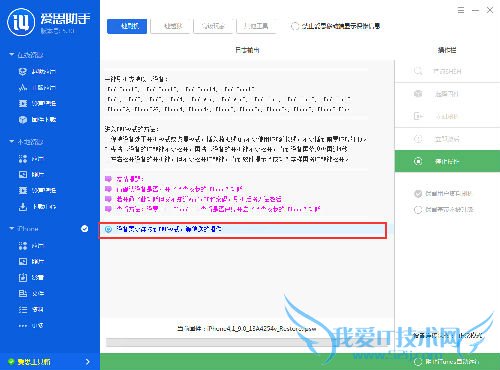
Task: Open firmware download via the cube icon in sidebar
Action: pyautogui.click(x=23, y=119)
